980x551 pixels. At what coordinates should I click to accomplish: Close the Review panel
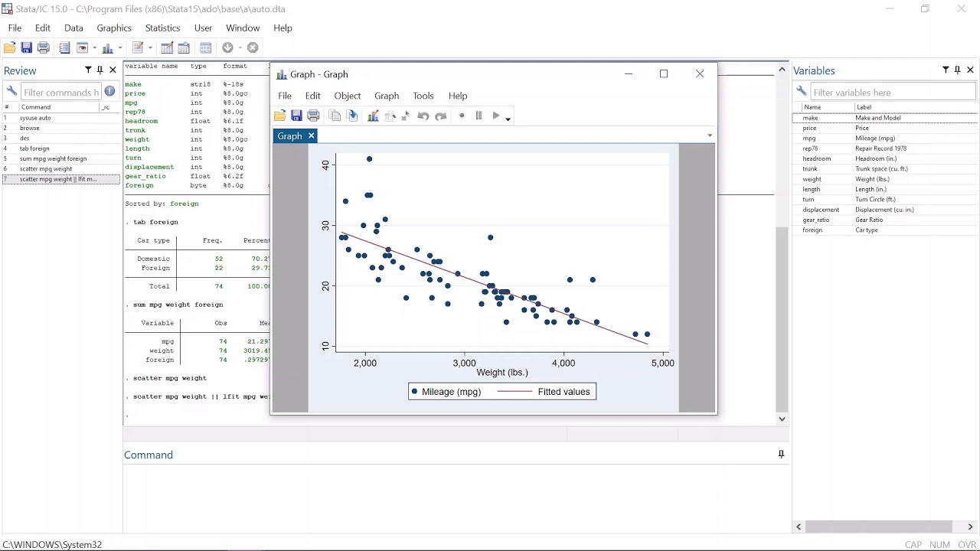click(x=113, y=70)
